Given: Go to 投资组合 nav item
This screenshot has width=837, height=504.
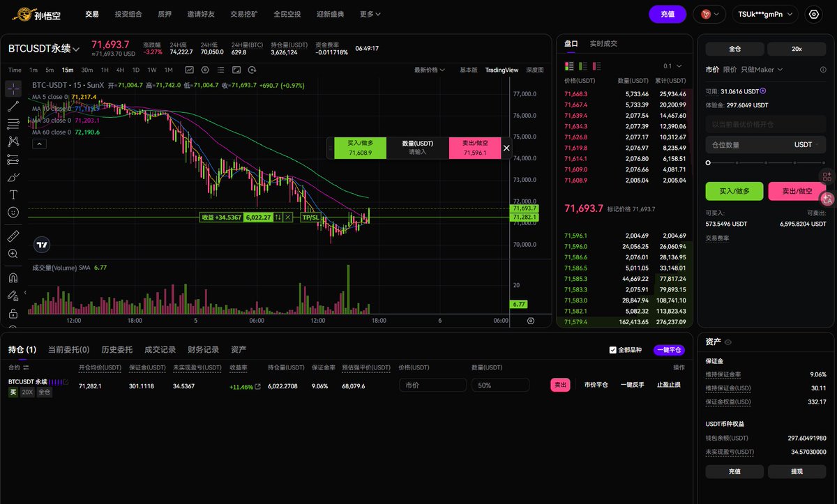Looking at the screenshot, I should click(128, 14).
